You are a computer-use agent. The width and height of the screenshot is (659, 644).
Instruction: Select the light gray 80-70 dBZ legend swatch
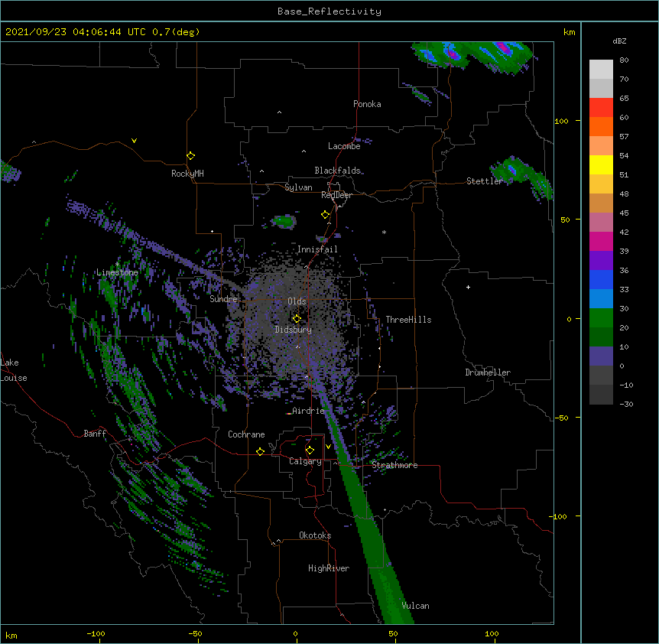601,70
